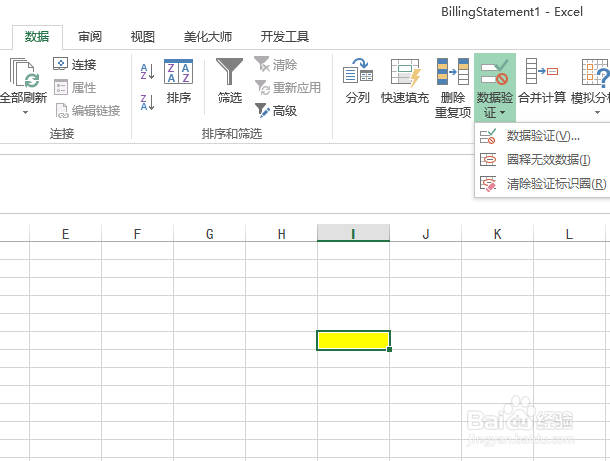The width and height of the screenshot is (610, 461).
Task: Select column E header
Action: coord(65,234)
